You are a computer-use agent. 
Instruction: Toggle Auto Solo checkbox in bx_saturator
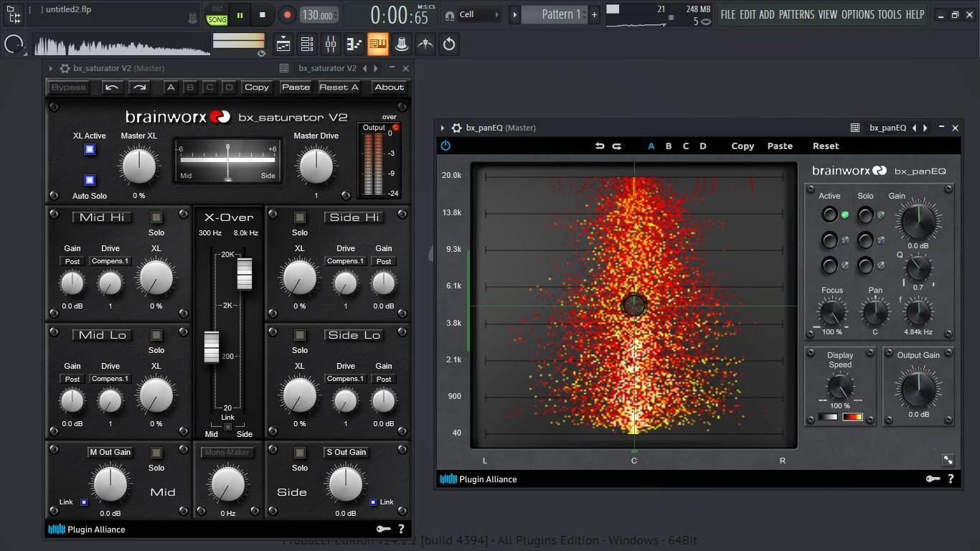tap(90, 180)
